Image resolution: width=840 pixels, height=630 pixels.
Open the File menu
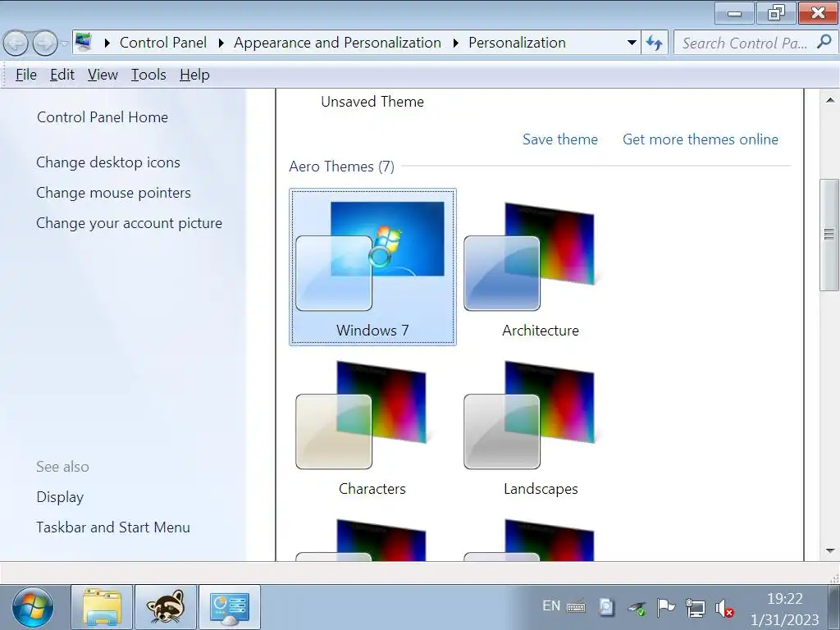(26, 75)
